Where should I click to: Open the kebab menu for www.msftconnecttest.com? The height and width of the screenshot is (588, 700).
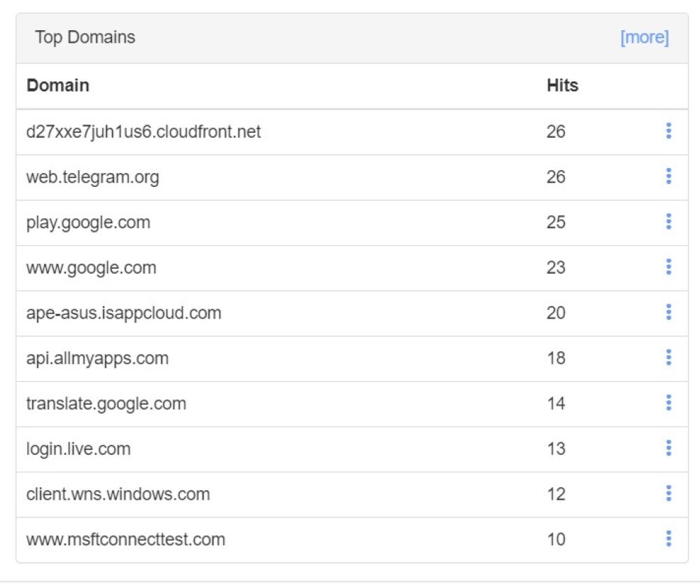[x=668, y=539]
